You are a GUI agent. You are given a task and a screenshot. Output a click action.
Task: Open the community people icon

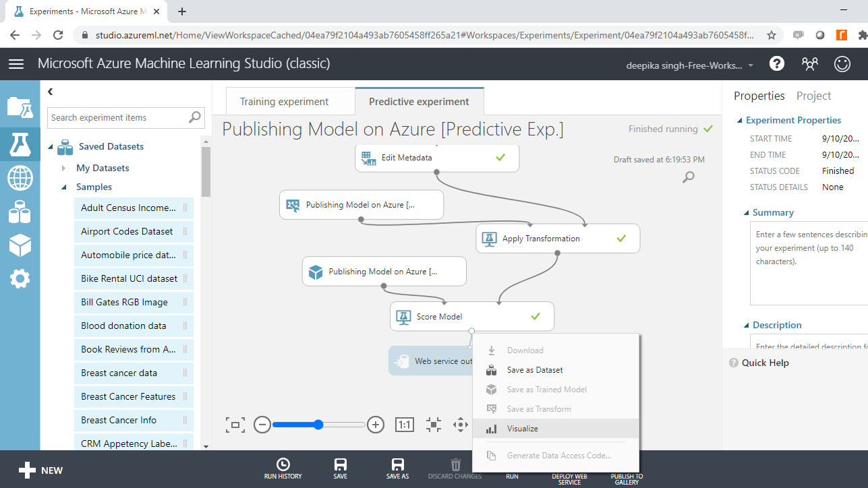(810, 64)
